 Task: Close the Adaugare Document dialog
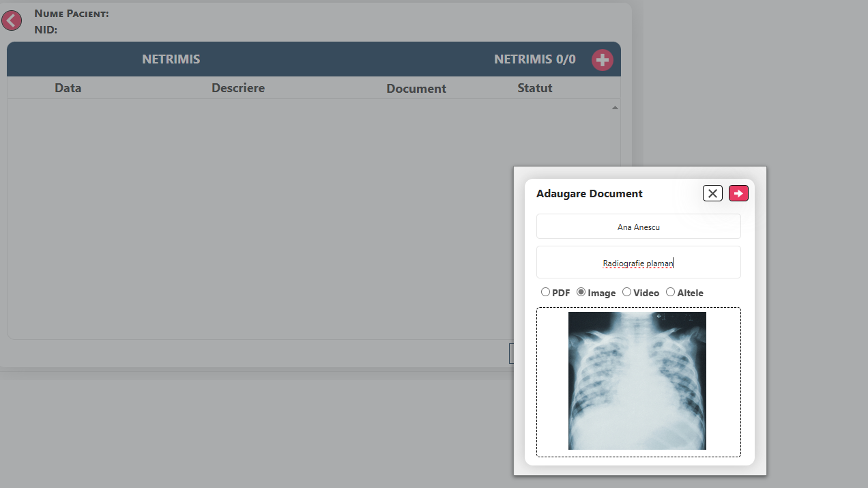click(x=712, y=193)
